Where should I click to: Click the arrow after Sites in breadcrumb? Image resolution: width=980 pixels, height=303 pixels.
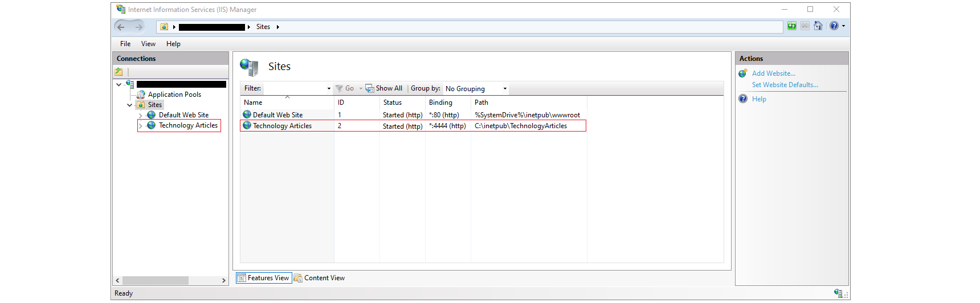click(x=277, y=27)
